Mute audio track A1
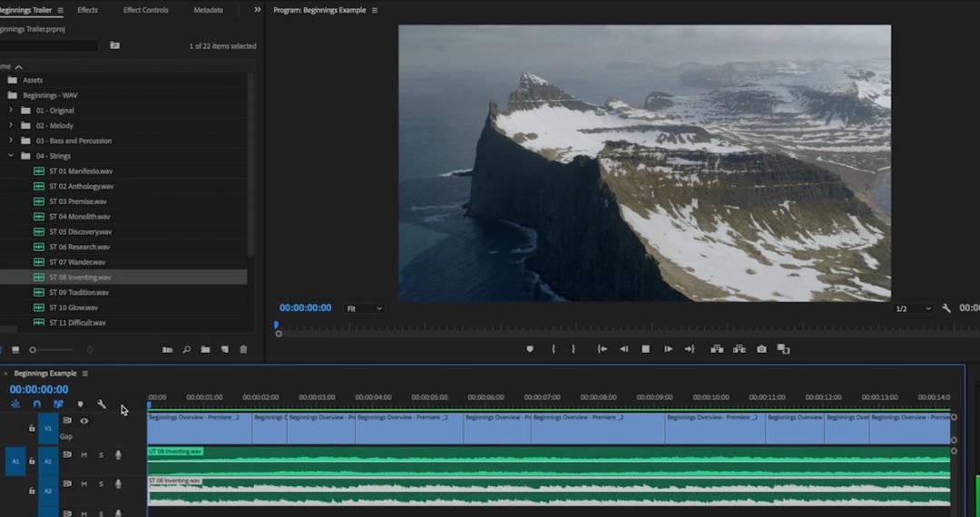980x517 pixels. (x=84, y=455)
